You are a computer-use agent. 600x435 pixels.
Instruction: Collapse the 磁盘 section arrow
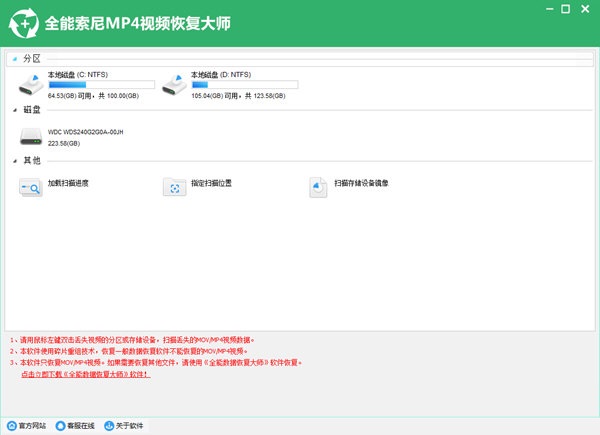click(15, 110)
